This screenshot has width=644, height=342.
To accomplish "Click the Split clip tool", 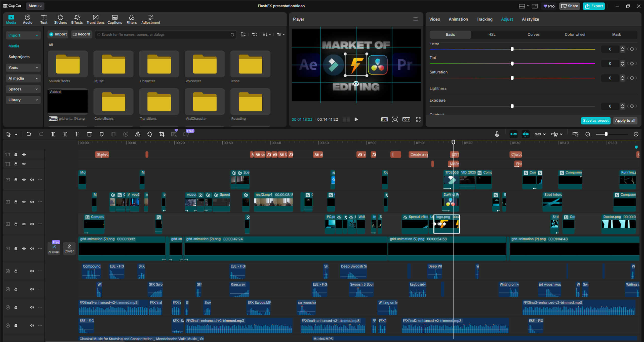I will click(53, 134).
